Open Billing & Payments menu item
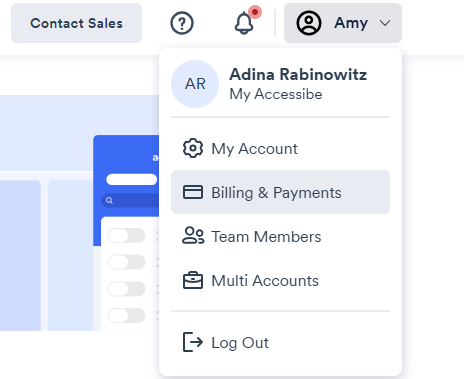This screenshot has height=379, width=464. (280, 192)
